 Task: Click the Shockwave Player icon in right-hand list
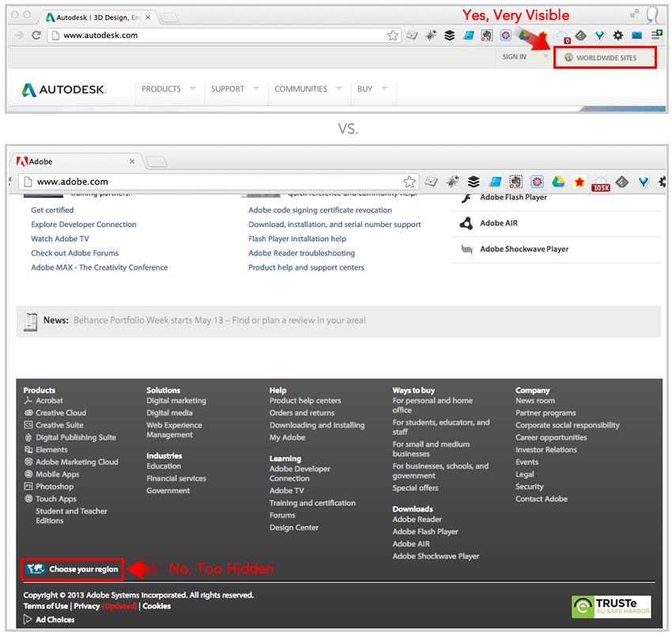(x=466, y=249)
